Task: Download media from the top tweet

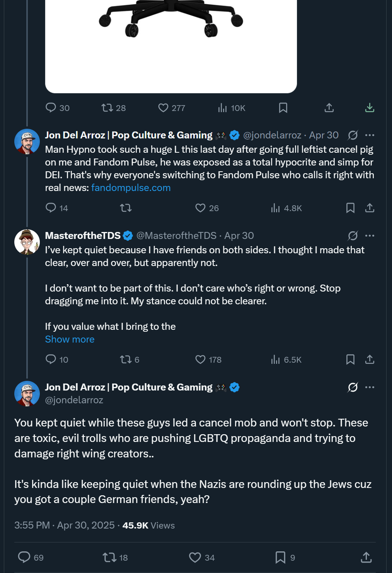Action: [x=370, y=107]
